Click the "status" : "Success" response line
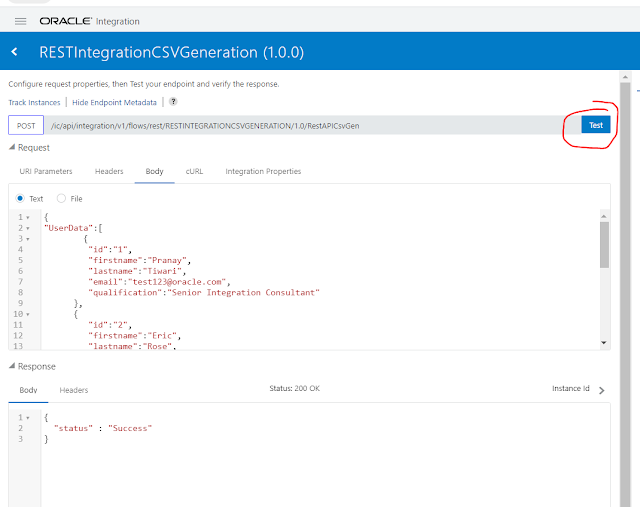 tap(103, 428)
